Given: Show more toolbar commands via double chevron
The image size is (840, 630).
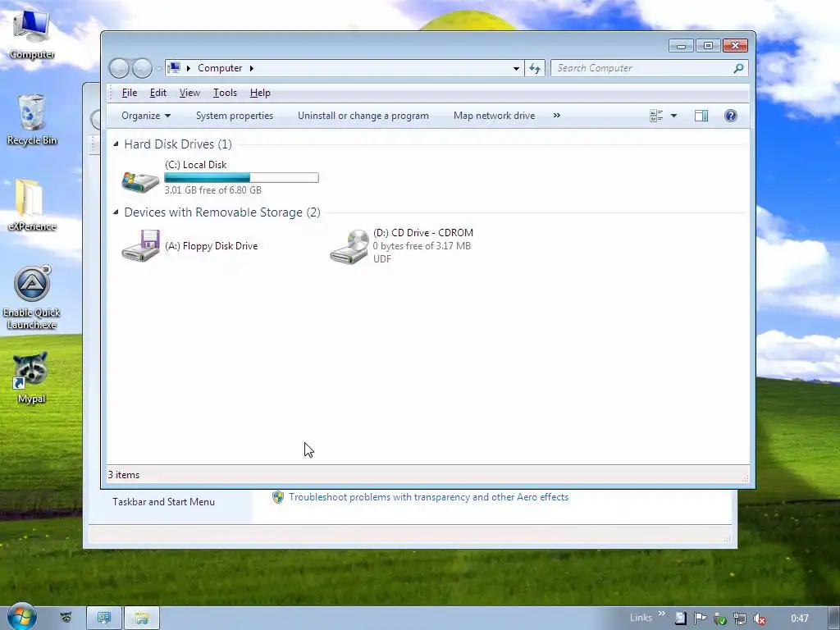Looking at the screenshot, I should pos(557,115).
